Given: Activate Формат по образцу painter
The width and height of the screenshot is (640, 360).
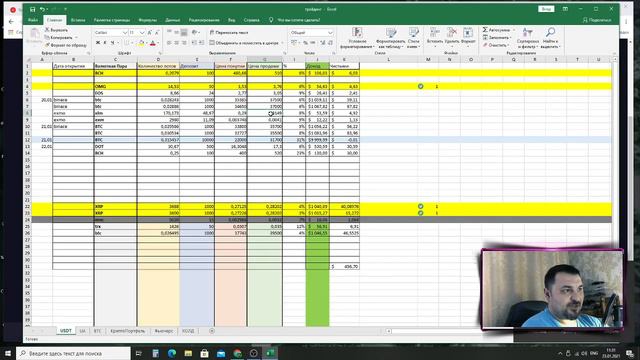Looking at the screenshot, I should coord(66,45).
